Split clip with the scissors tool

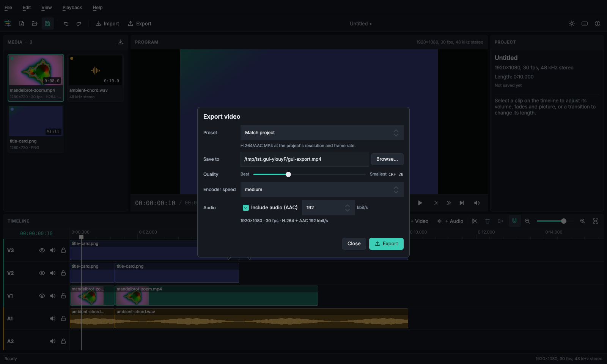pos(475,221)
